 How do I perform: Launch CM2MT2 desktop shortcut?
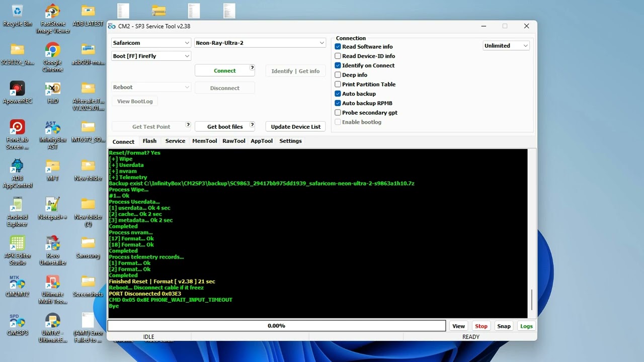pyautogui.click(x=17, y=286)
